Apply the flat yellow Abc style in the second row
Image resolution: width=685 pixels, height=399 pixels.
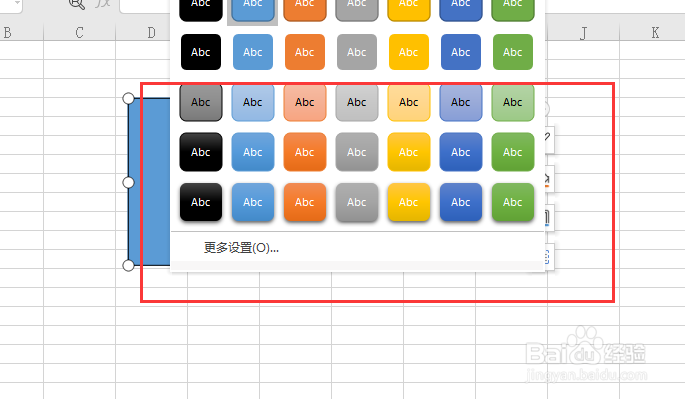coord(408,52)
